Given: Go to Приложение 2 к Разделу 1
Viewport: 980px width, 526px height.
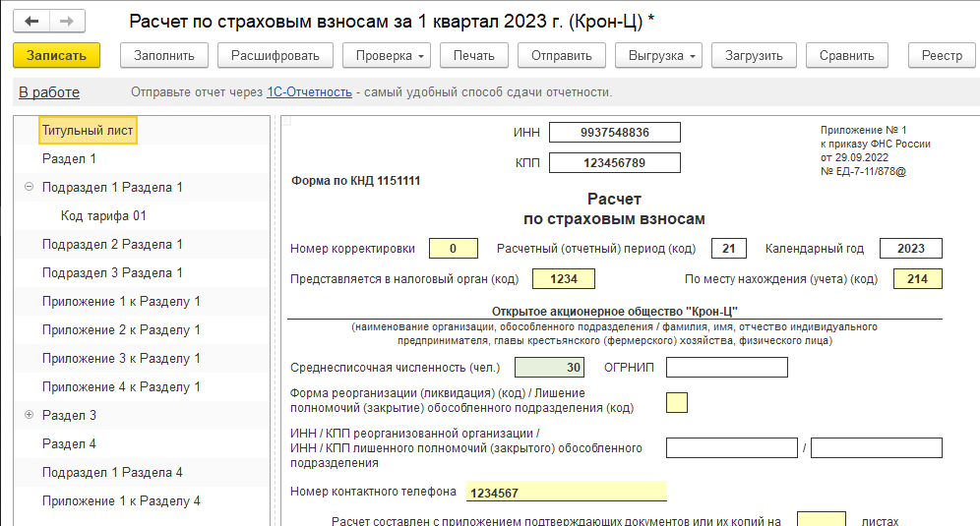Looking at the screenshot, I should point(121,329).
